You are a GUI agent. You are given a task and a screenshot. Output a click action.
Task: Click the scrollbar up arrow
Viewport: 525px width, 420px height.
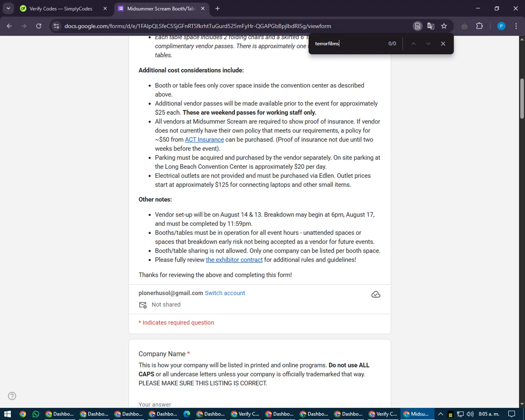point(522,39)
